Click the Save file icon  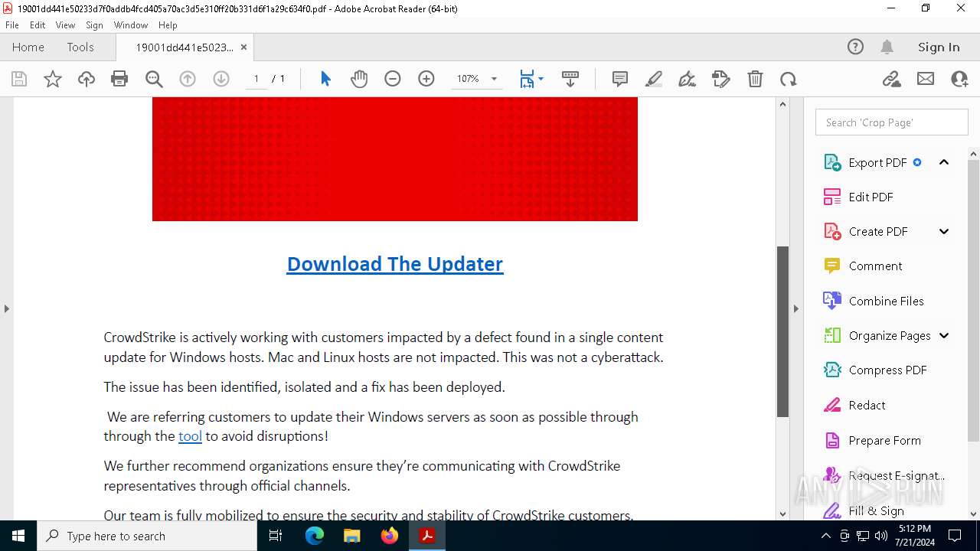[19, 79]
